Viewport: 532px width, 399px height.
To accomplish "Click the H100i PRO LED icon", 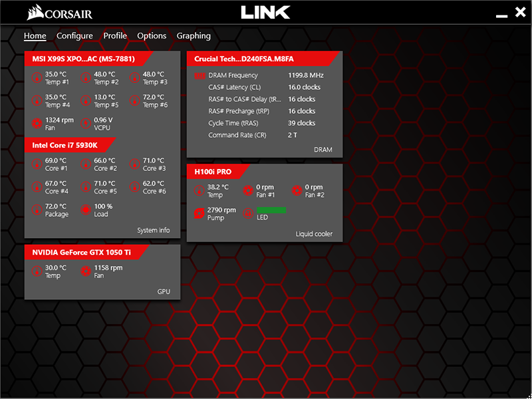I will coord(248,213).
